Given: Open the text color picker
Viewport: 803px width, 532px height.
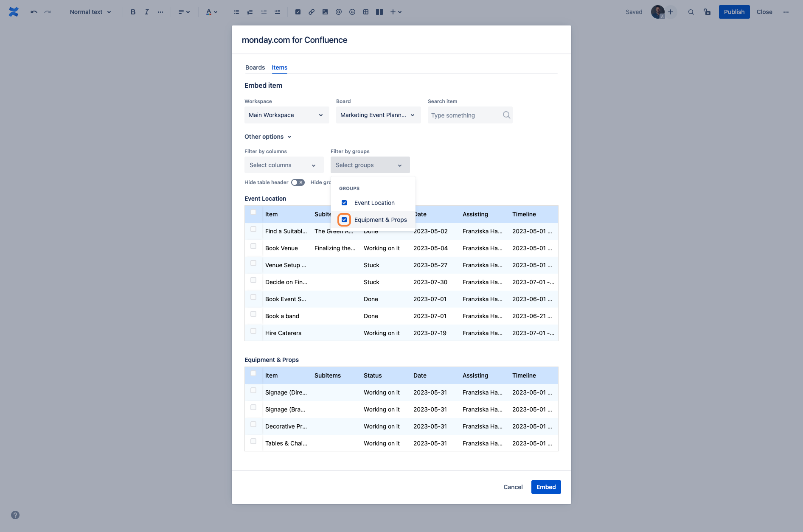Looking at the screenshot, I should 211,12.
